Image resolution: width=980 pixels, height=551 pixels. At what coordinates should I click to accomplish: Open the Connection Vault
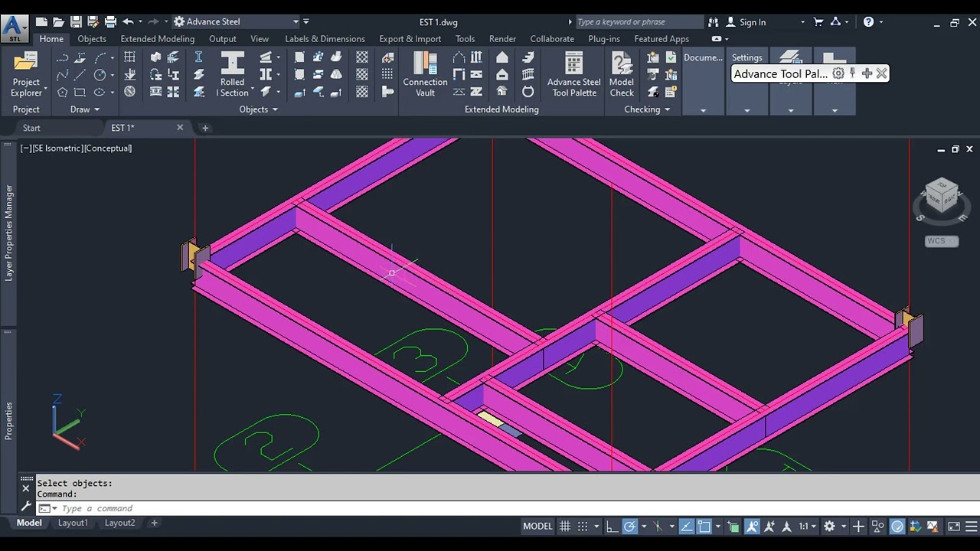pos(425,74)
